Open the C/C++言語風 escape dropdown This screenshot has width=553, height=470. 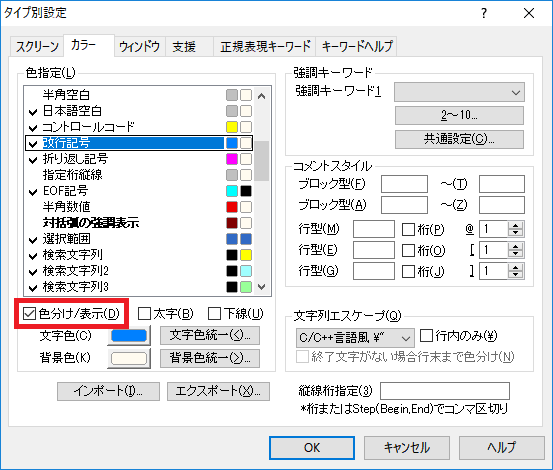point(355,338)
